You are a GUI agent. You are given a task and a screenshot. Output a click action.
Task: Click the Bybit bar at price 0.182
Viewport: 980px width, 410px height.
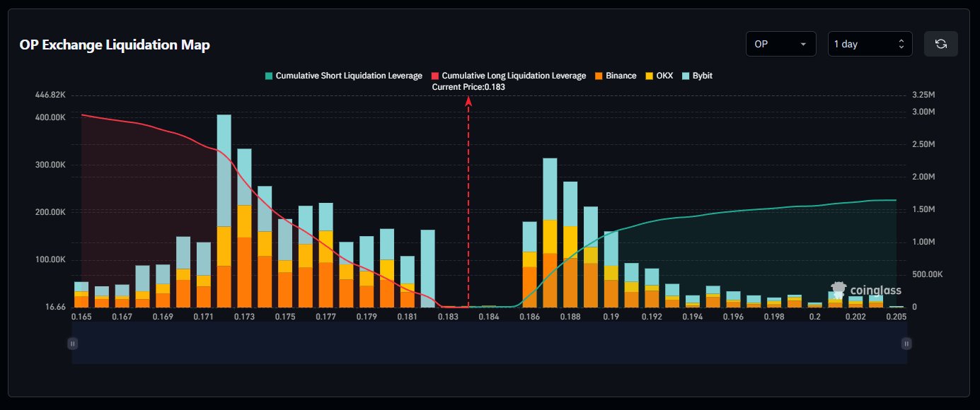pos(427,269)
